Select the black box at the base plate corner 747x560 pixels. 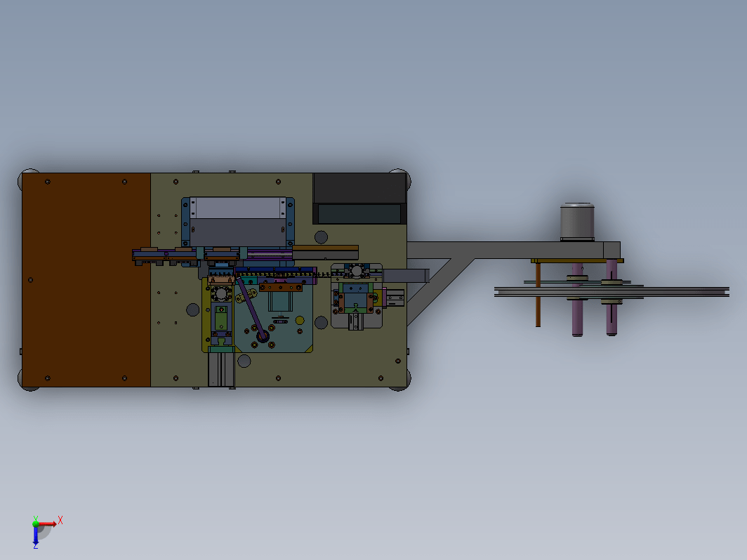click(x=359, y=198)
